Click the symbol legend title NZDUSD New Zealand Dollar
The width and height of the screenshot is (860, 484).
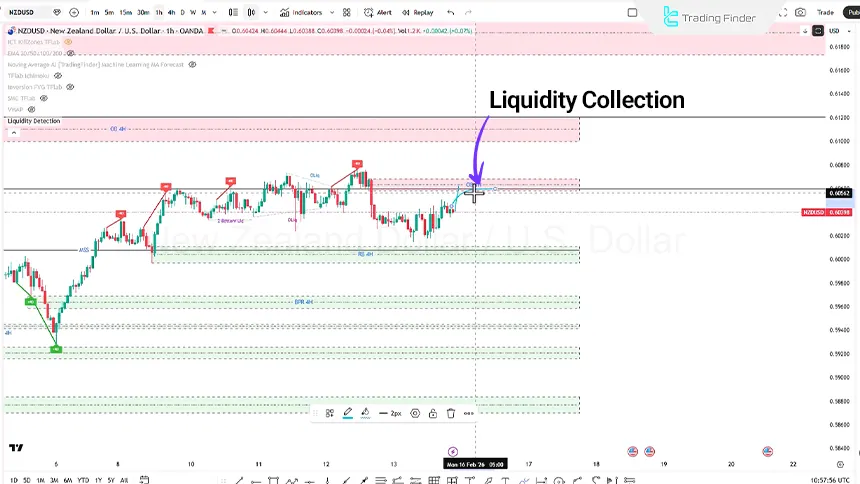pyautogui.click(x=110, y=31)
